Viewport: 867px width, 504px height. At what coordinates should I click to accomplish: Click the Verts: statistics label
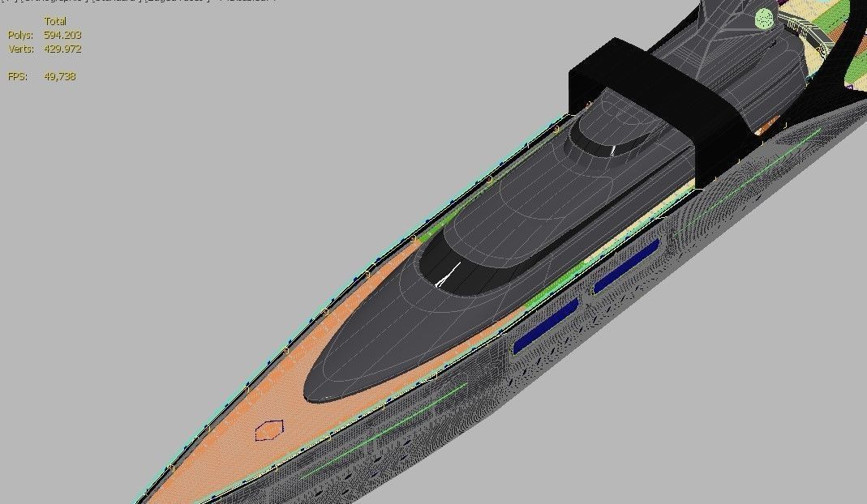[x=21, y=49]
